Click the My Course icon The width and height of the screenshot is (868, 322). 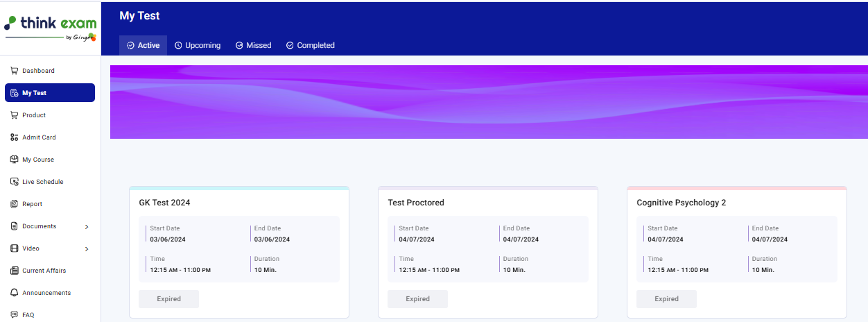point(15,160)
